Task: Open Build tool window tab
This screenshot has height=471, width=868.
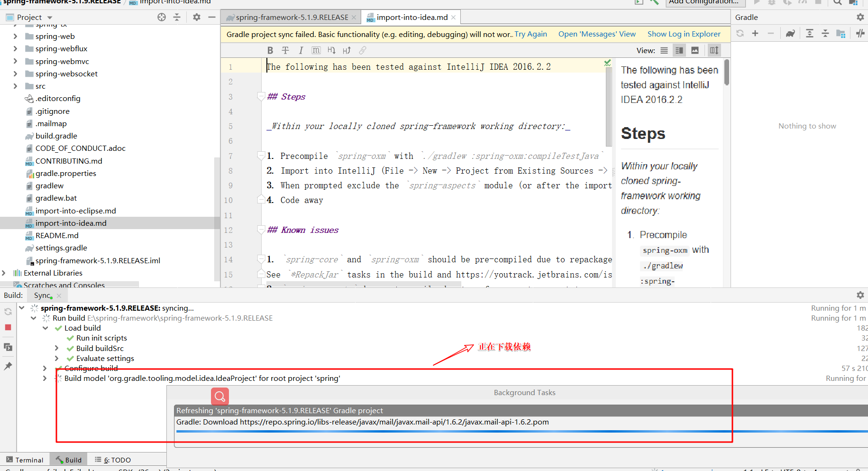Action: (x=69, y=460)
